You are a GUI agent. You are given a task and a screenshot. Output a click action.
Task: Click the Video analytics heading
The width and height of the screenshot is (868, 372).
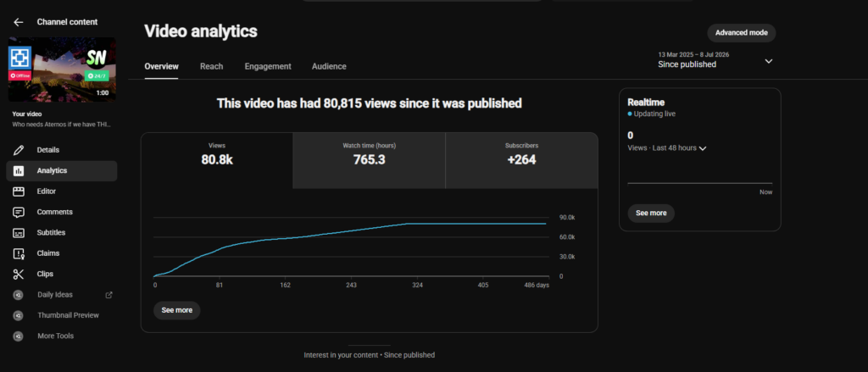(200, 31)
